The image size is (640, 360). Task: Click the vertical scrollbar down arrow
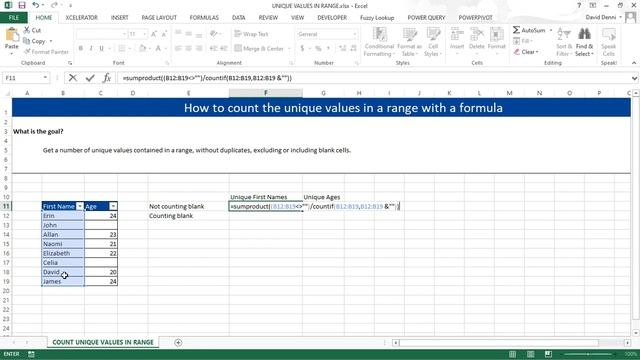click(x=636, y=333)
